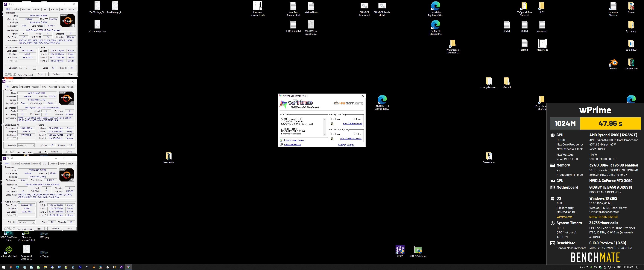Open Advanced Settings link in wPrime
Viewport: 644px width, 270px height.
click(292, 145)
